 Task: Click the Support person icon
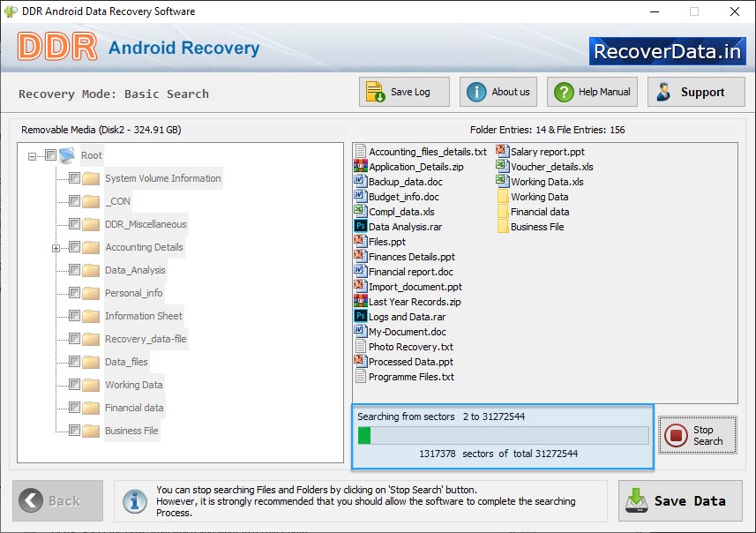[663, 92]
